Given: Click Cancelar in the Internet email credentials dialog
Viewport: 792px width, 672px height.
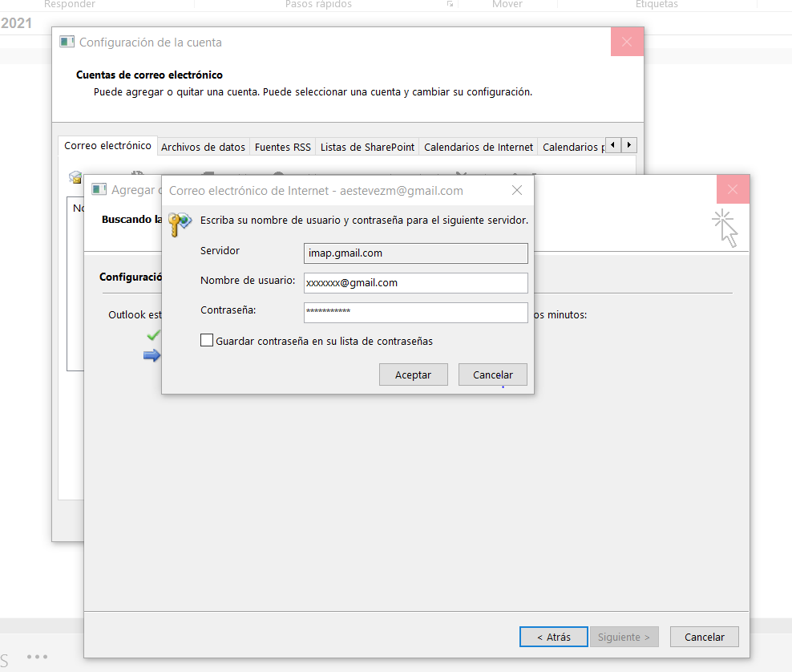Looking at the screenshot, I should pos(492,374).
